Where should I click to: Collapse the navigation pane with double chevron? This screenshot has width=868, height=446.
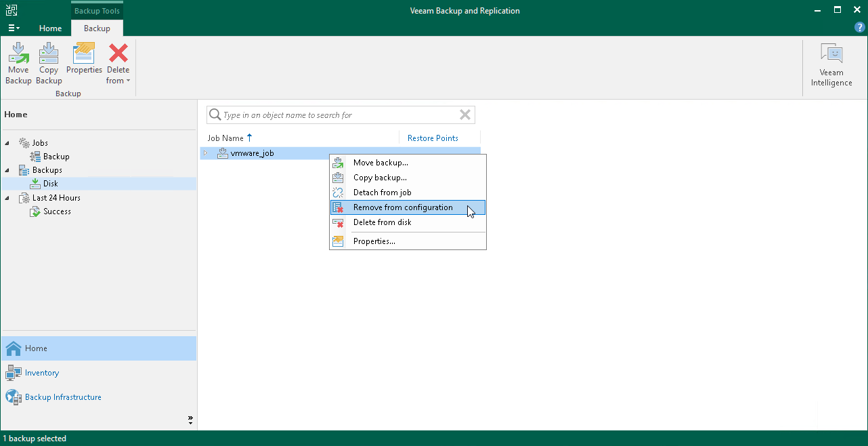[x=190, y=419]
